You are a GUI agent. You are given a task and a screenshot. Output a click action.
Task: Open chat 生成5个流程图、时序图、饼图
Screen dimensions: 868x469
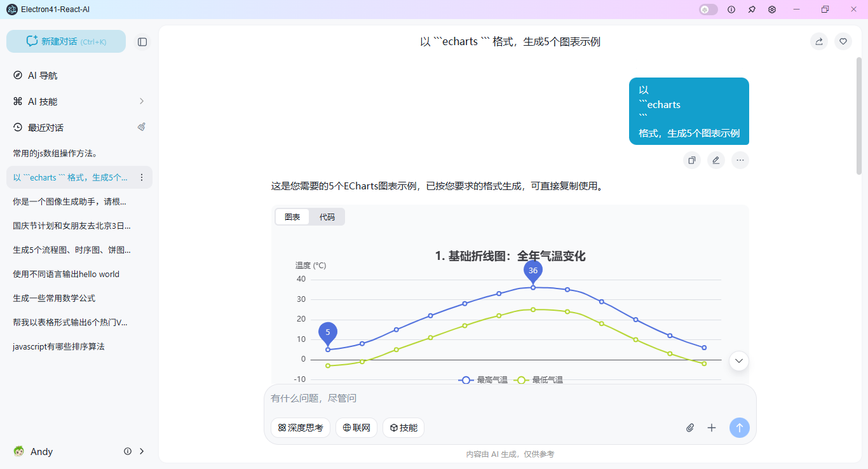(x=79, y=250)
